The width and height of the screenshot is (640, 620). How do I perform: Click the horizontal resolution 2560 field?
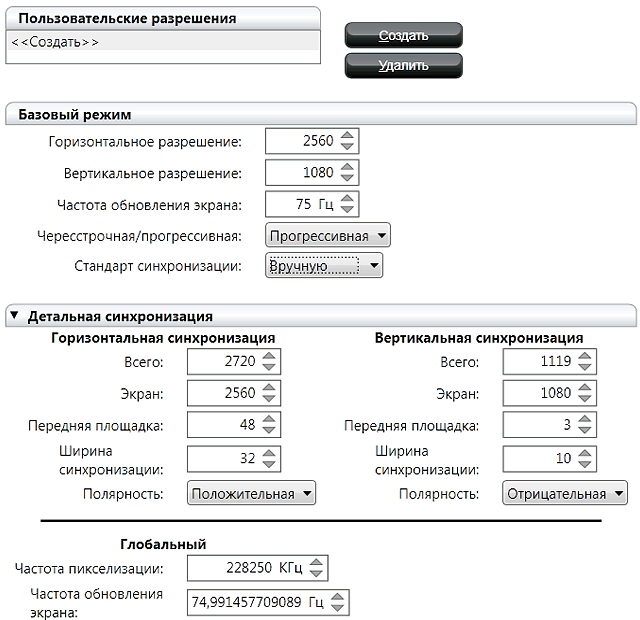point(301,142)
